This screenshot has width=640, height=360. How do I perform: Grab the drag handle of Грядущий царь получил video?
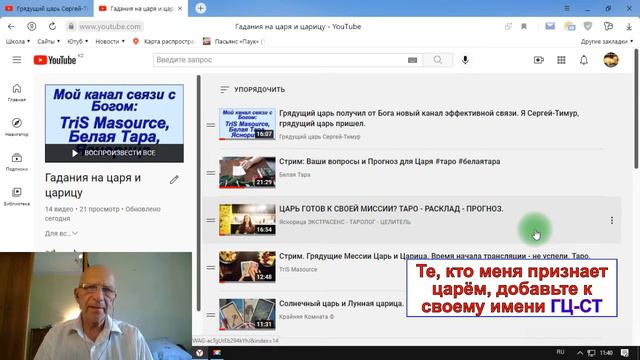[x=211, y=125]
